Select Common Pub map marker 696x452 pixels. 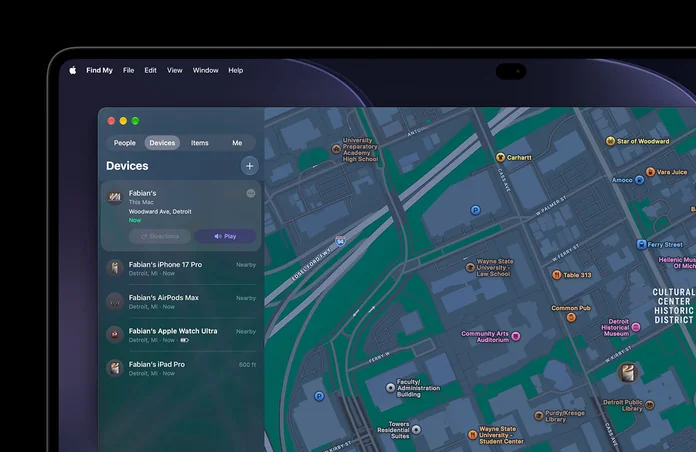point(571,317)
